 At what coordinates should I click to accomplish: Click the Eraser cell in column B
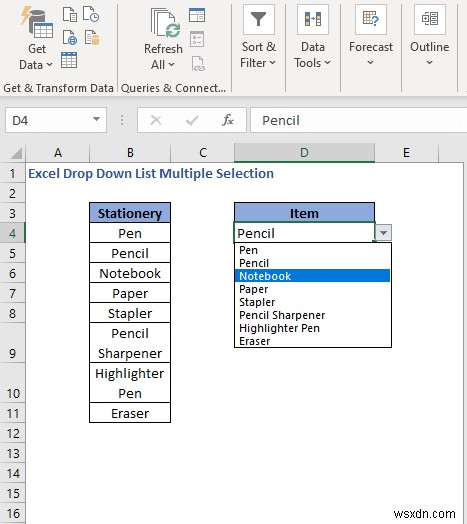(x=130, y=413)
